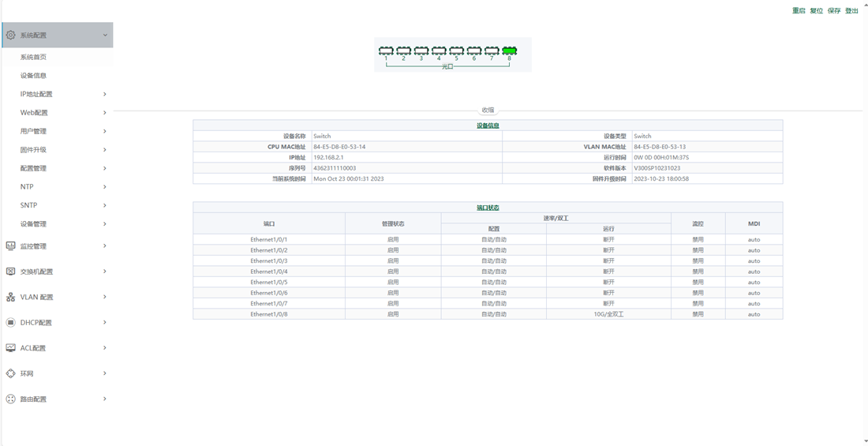Open 环网 menu section
Image resolution: width=868 pixels, height=446 pixels.
pos(57,373)
